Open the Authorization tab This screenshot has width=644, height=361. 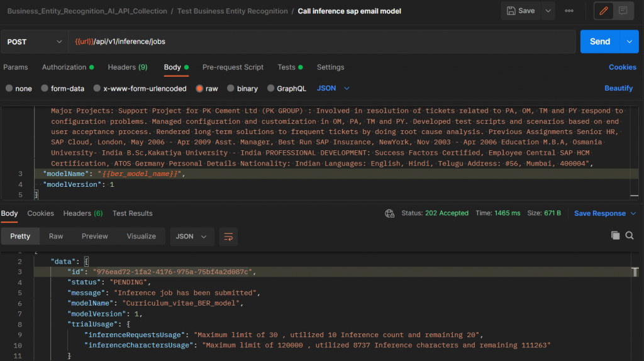click(68, 67)
